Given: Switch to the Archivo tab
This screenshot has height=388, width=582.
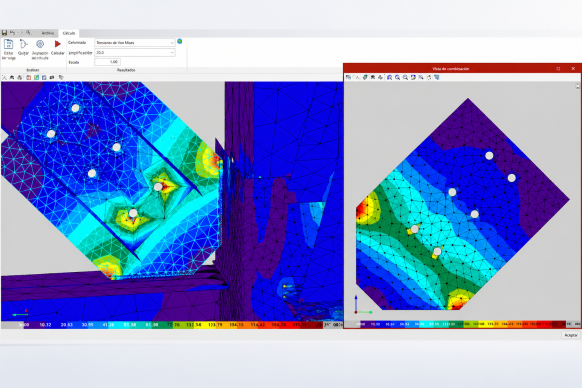Looking at the screenshot, I should [48, 33].
